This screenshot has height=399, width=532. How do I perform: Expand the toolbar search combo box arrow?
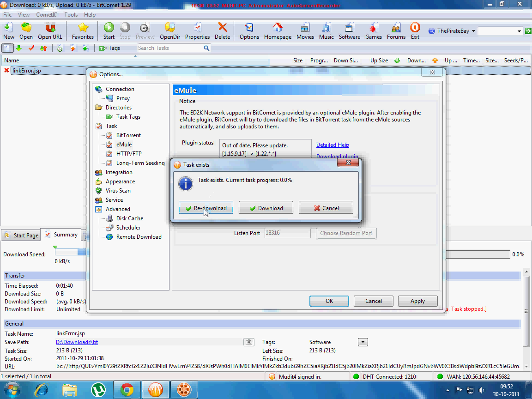click(519, 31)
